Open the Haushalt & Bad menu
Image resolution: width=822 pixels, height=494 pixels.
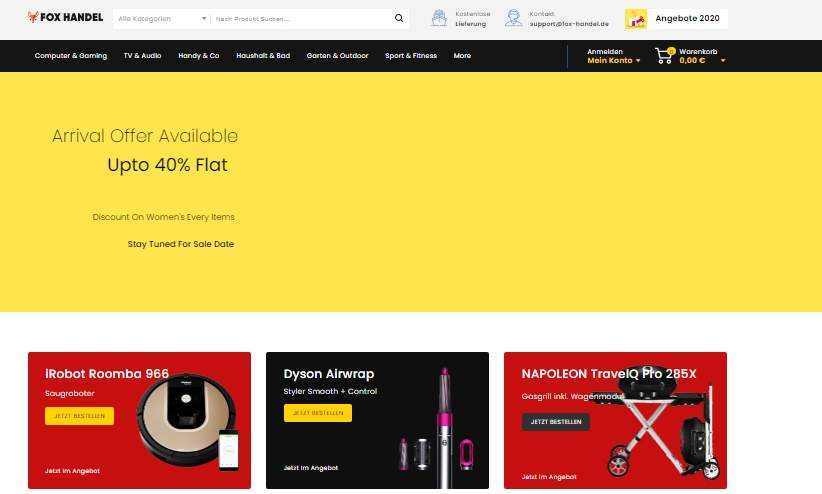[263, 56]
